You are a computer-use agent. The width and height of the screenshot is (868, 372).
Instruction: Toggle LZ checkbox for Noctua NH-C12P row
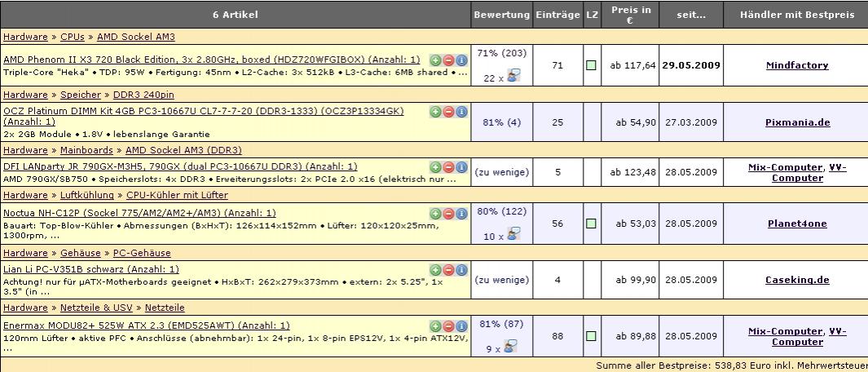click(x=591, y=224)
